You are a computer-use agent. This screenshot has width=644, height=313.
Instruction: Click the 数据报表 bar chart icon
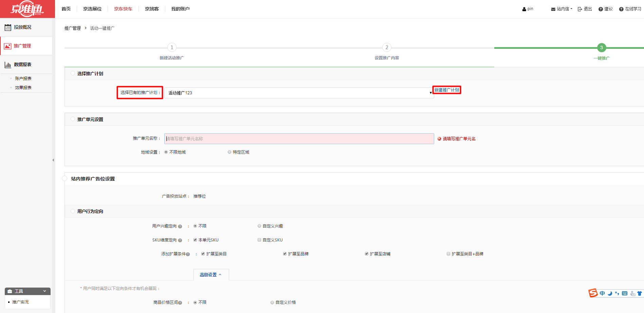coord(7,65)
